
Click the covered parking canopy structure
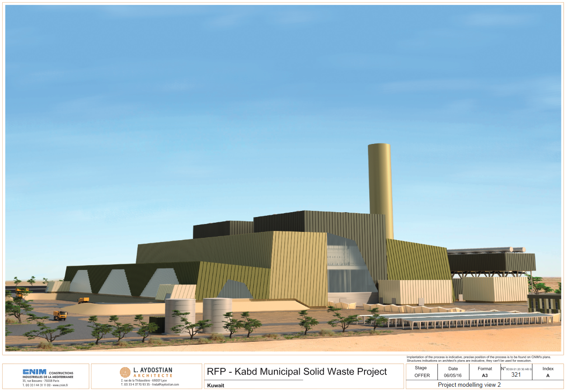[455, 318]
